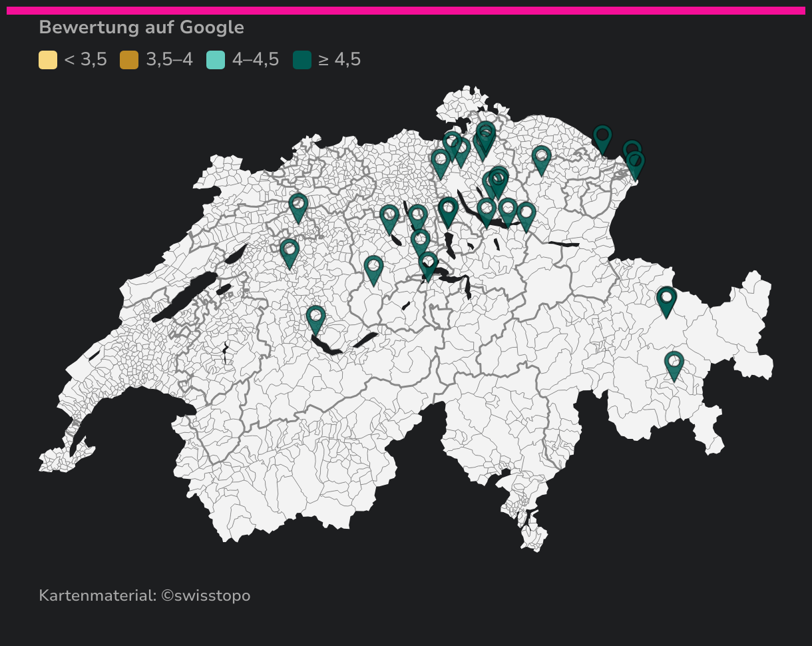812x646 pixels.
Task: Toggle the '< 3,5' legend label
Action: point(85,60)
